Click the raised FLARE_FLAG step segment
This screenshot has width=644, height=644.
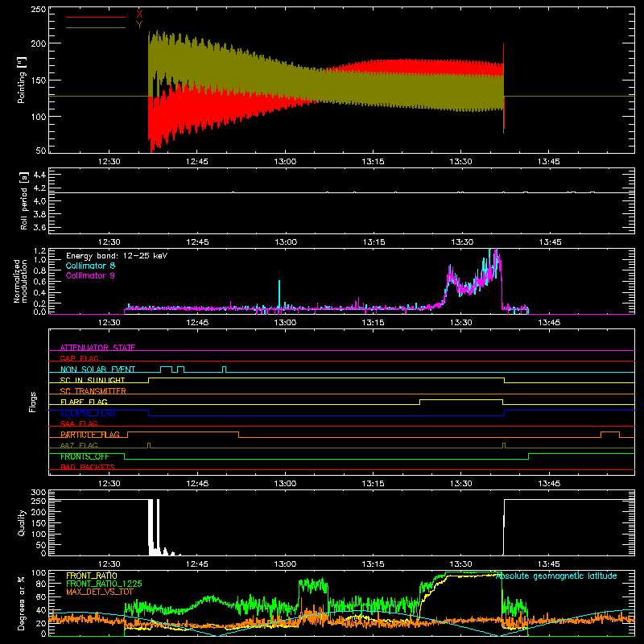click(x=460, y=399)
